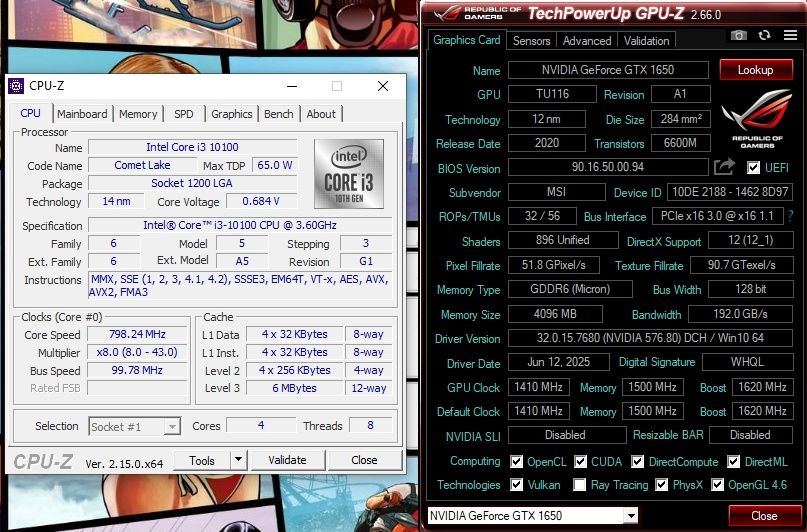Click the Subvendor value 'MSI'

[x=556, y=192]
